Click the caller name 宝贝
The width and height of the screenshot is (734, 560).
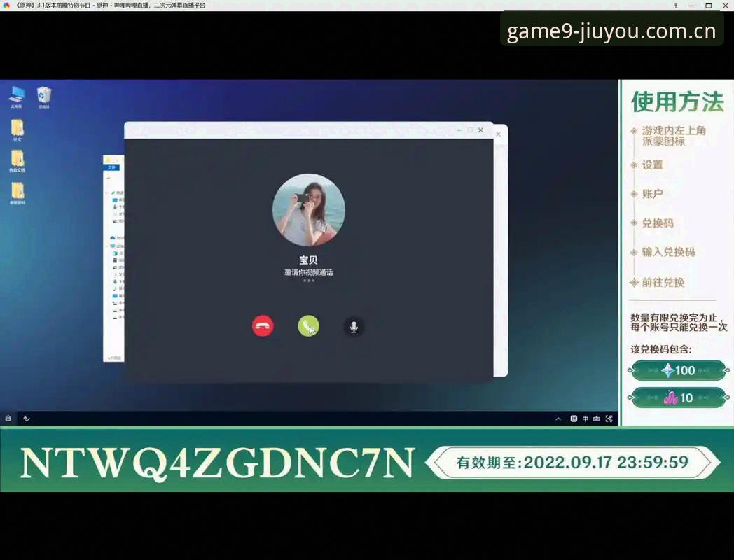308,260
